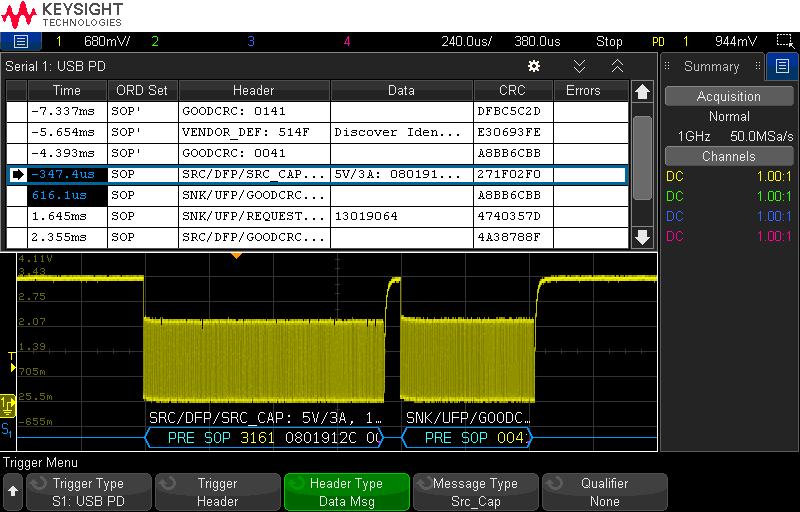The image size is (800, 512).
Task: Click the S1 serial bus indicator
Action: (8, 429)
